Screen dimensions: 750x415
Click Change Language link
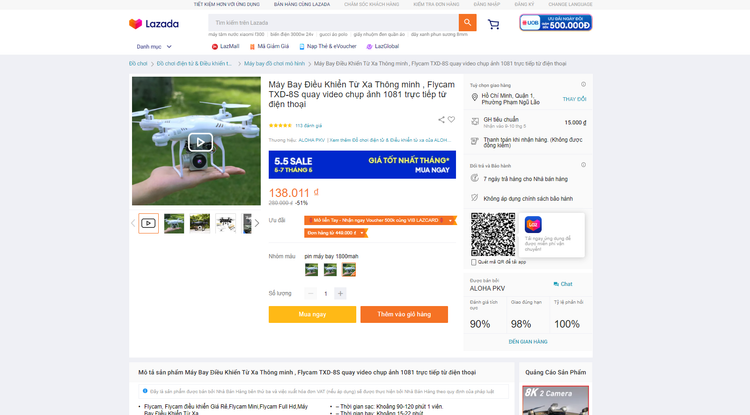click(570, 4)
